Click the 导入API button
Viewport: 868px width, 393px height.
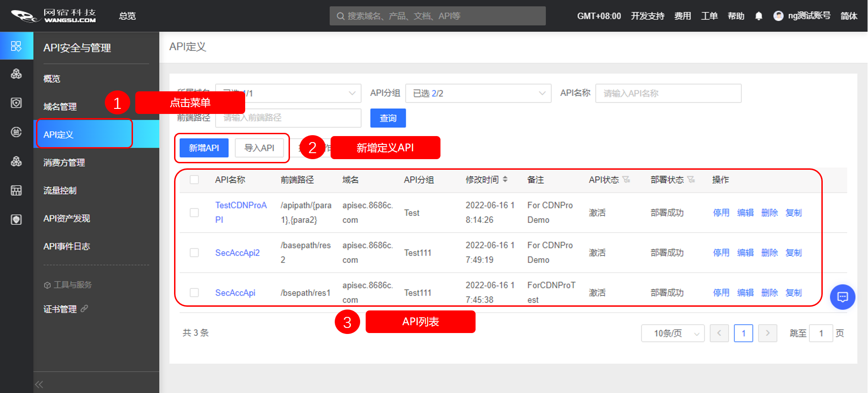(259, 148)
